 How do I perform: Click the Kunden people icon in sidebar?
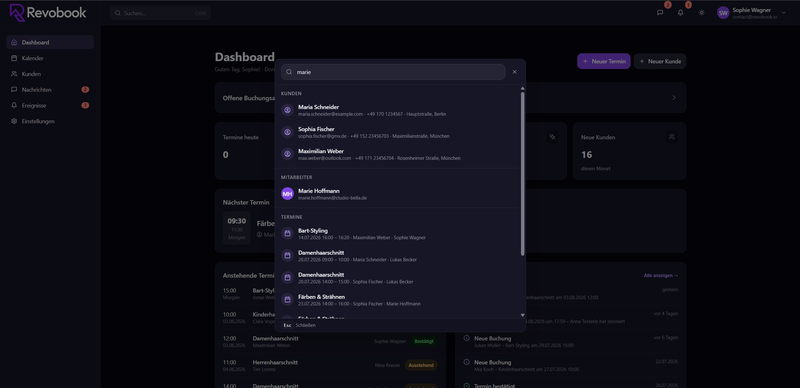[14, 74]
